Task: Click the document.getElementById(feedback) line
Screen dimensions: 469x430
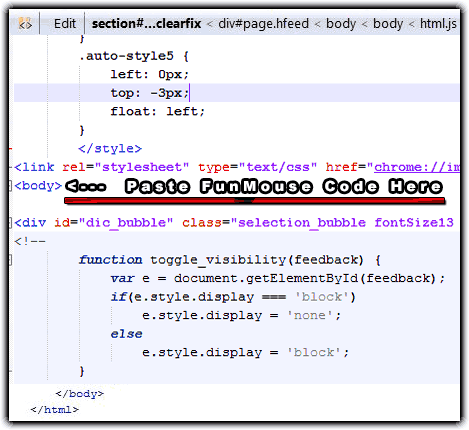Action: pyautogui.click(x=277, y=278)
